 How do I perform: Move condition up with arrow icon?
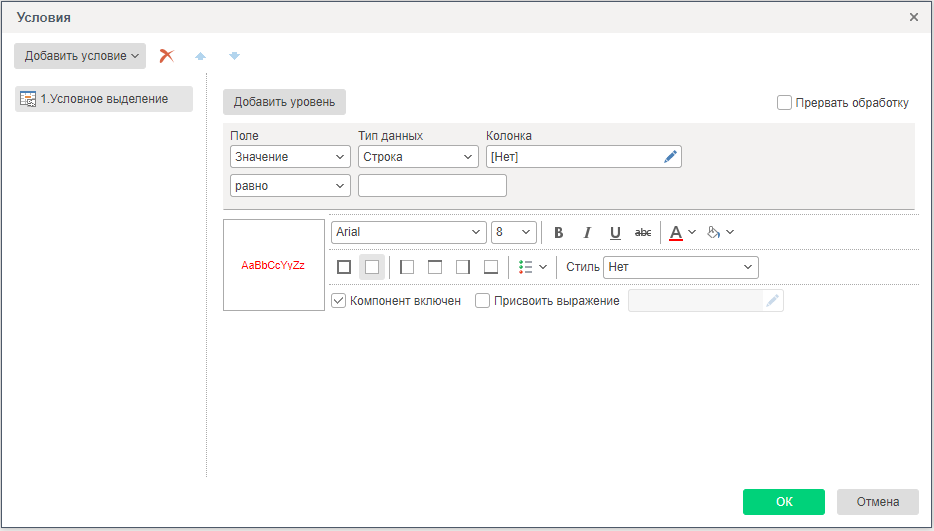tap(200, 56)
